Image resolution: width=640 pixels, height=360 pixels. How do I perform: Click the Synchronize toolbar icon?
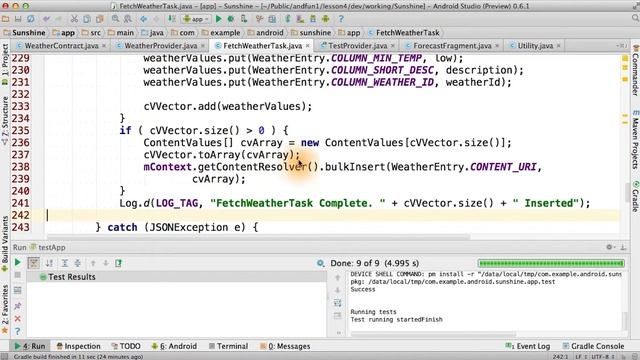[x=31, y=19]
